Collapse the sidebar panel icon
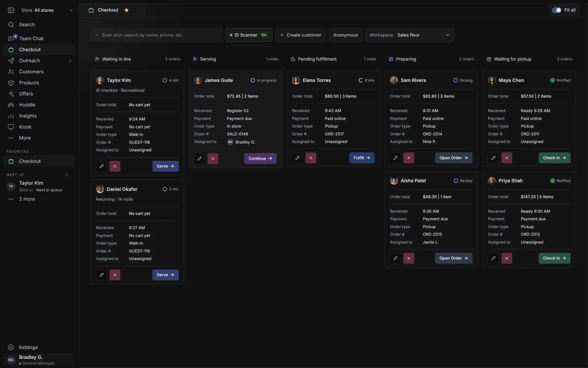 click(x=11, y=10)
